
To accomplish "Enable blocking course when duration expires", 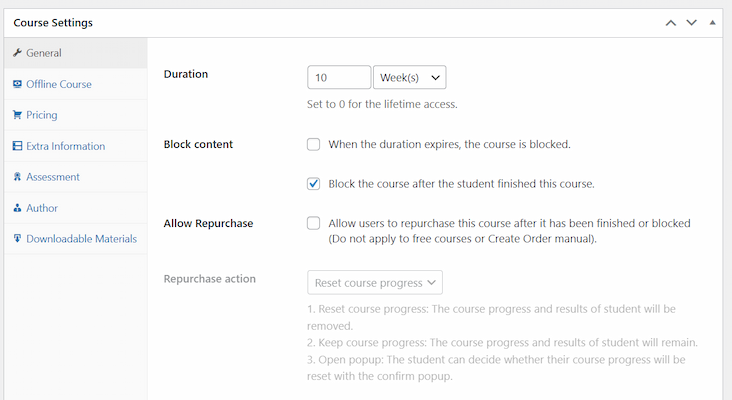I will 314,144.
